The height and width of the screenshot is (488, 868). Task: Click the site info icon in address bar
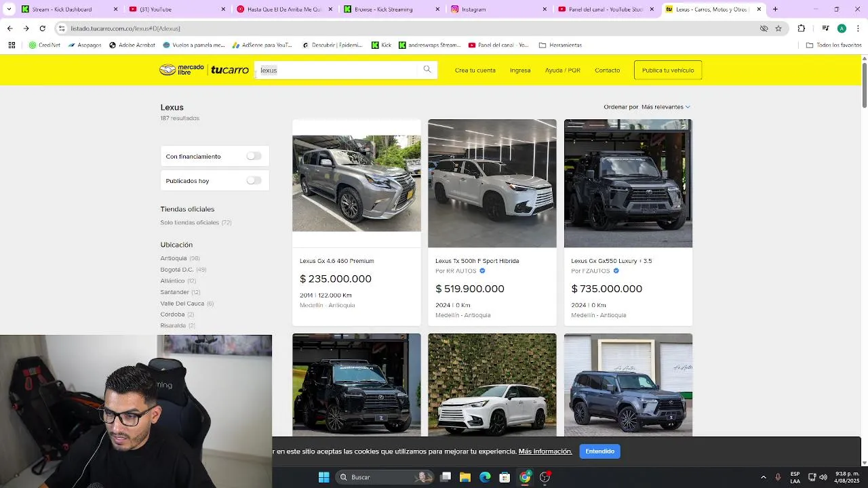point(62,28)
